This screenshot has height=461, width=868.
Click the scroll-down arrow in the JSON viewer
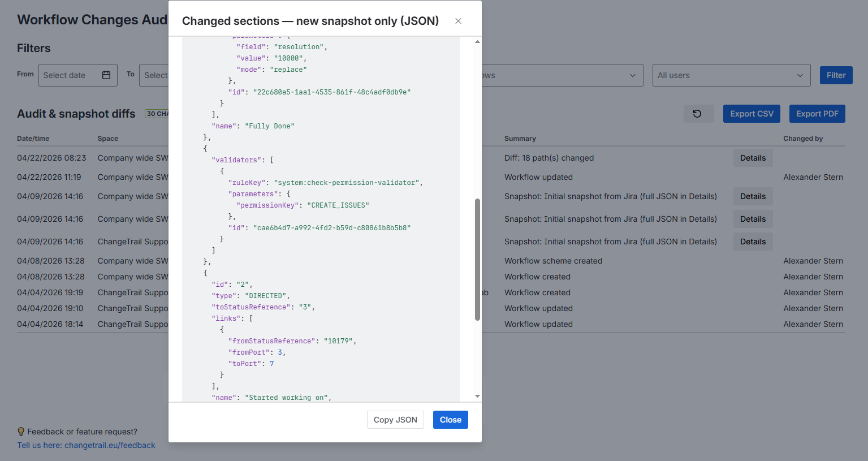coord(477,396)
